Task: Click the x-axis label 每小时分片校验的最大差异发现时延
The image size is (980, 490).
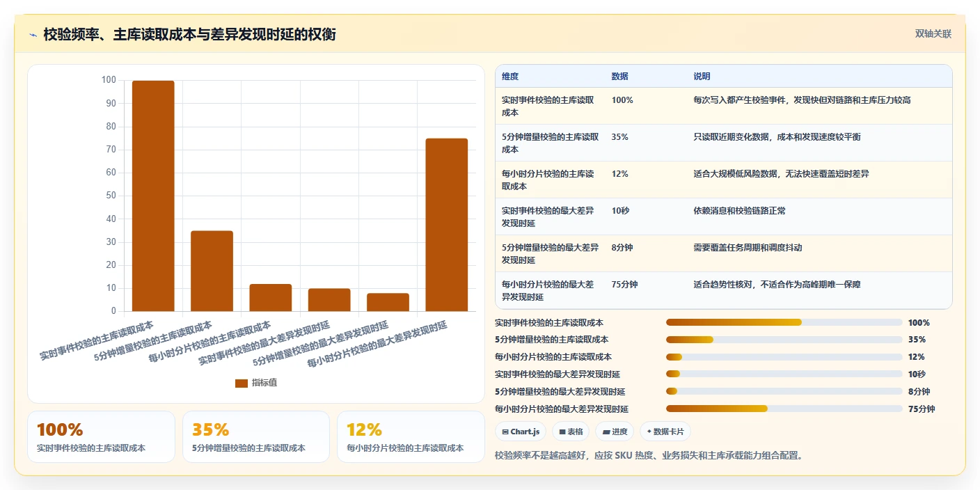Action: [377, 345]
